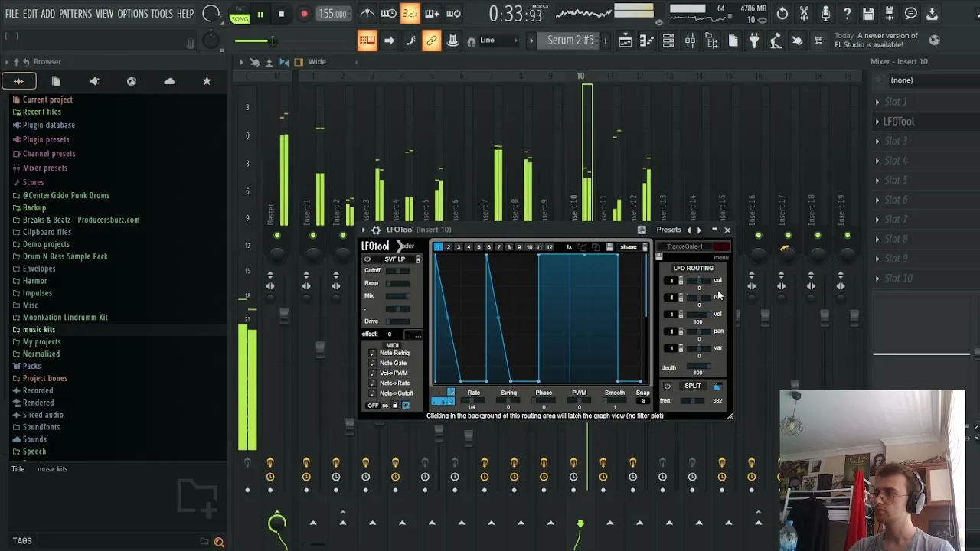The width and height of the screenshot is (980, 551).
Task: Click the typing keyboard to piano icon
Action: tap(367, 41)
